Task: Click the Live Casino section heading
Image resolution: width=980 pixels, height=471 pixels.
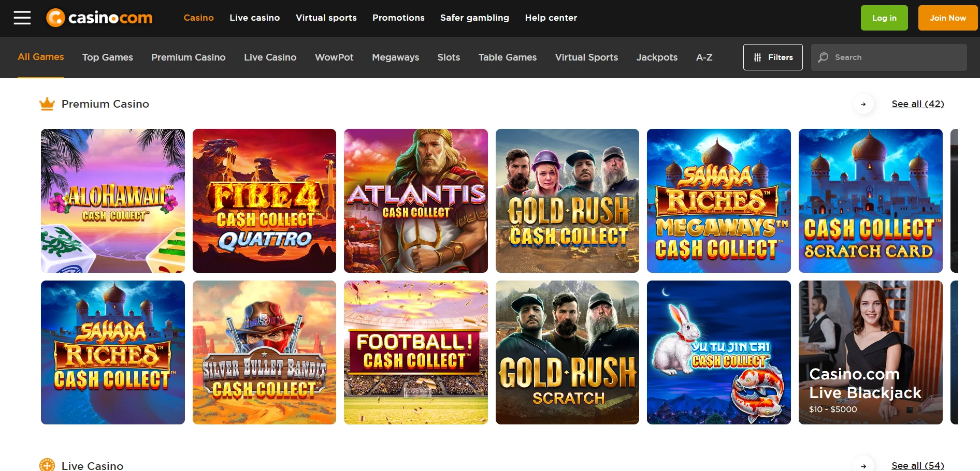Action: (x=92, y=466)
